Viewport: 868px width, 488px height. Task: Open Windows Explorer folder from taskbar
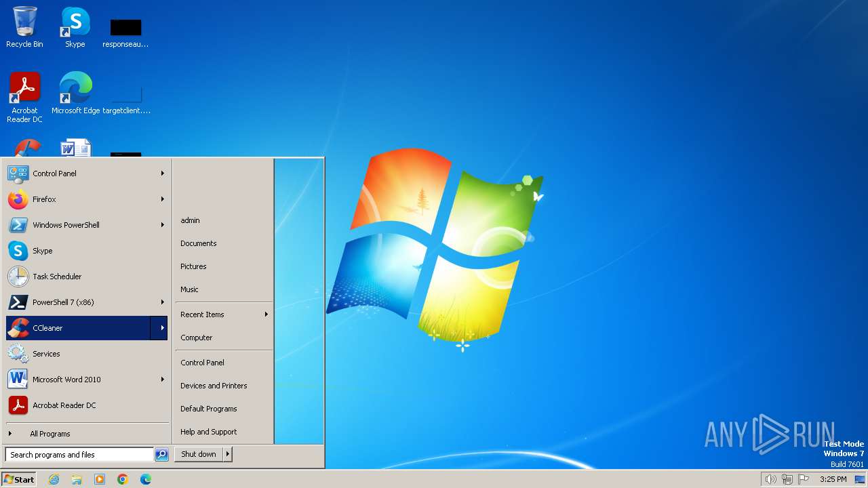click(77, 479)
